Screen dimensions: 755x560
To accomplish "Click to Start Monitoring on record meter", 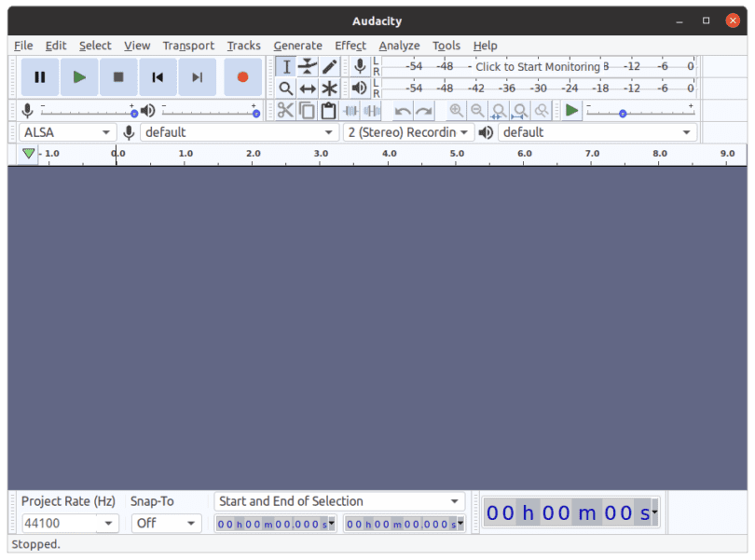I will [x=538, y=66].
